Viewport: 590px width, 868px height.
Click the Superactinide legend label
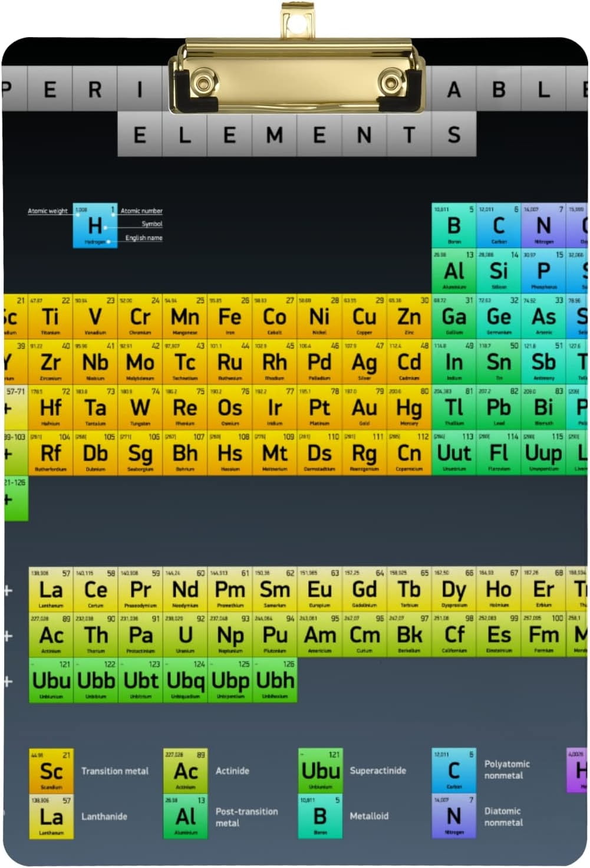point(378,771)
